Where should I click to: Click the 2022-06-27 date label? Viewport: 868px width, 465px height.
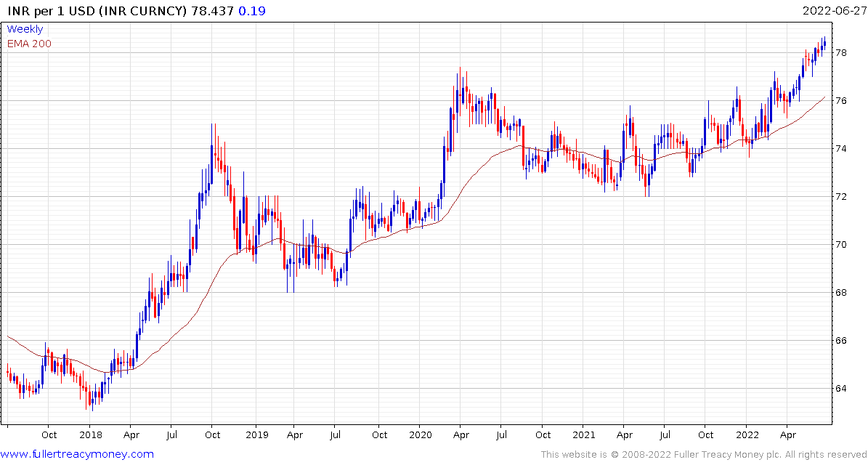click(x=832, y=11)
